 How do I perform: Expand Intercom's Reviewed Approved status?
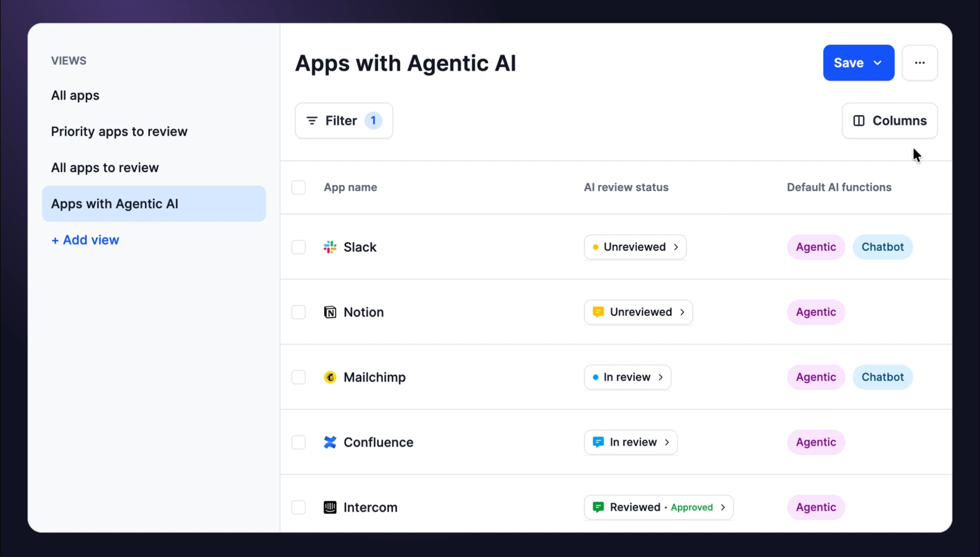click(x=658, y=507)
